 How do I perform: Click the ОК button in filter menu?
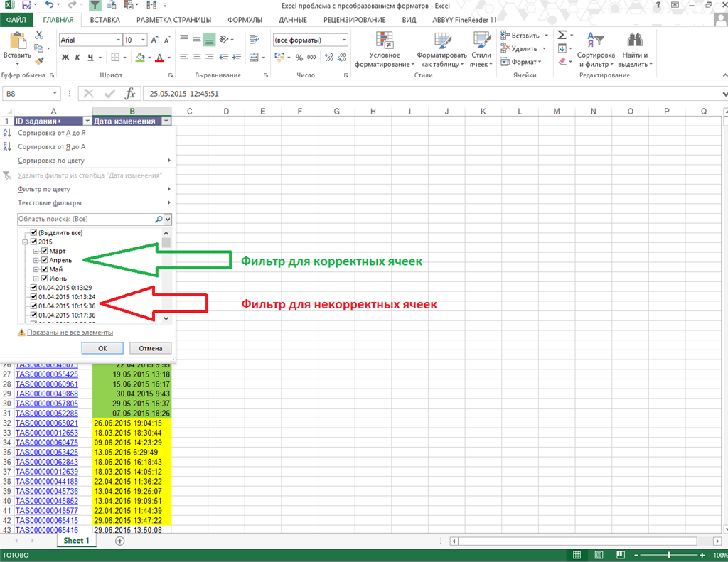coord(102,348)
